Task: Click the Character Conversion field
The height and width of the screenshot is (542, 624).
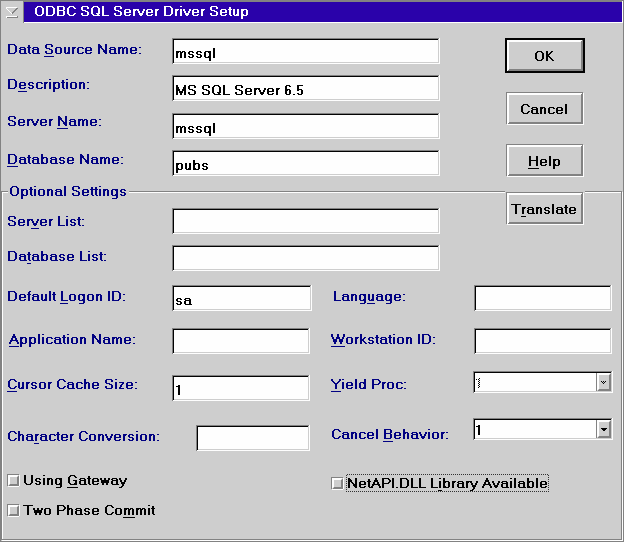Action: pyautogui.click(x=253, y=438)
